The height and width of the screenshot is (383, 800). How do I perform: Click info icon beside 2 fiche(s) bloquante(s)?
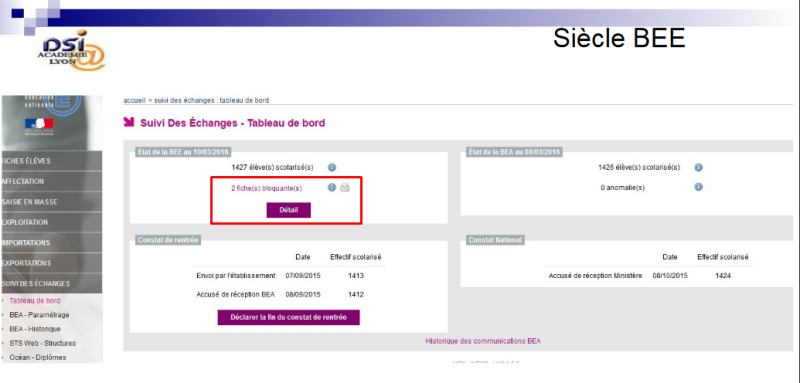(332, 188)
